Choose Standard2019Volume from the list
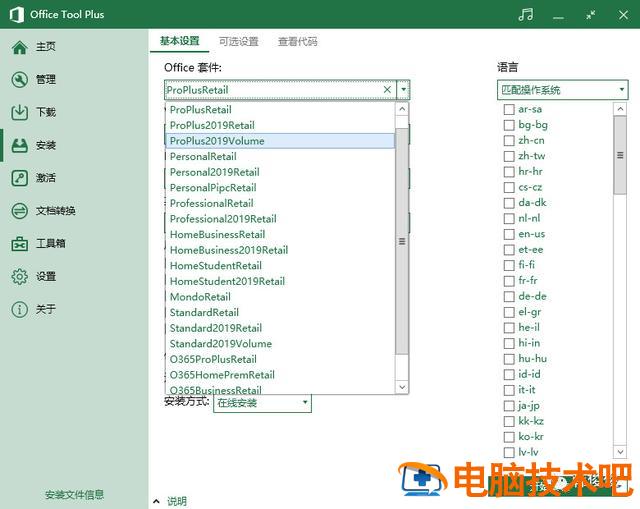640x509 pixels. (280, 344)
